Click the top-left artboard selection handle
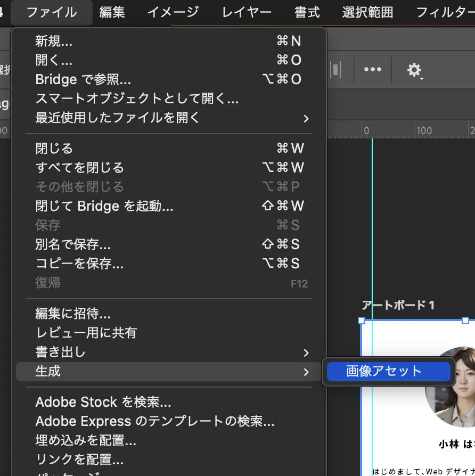The image size is (475, 476). click(362, 321)
